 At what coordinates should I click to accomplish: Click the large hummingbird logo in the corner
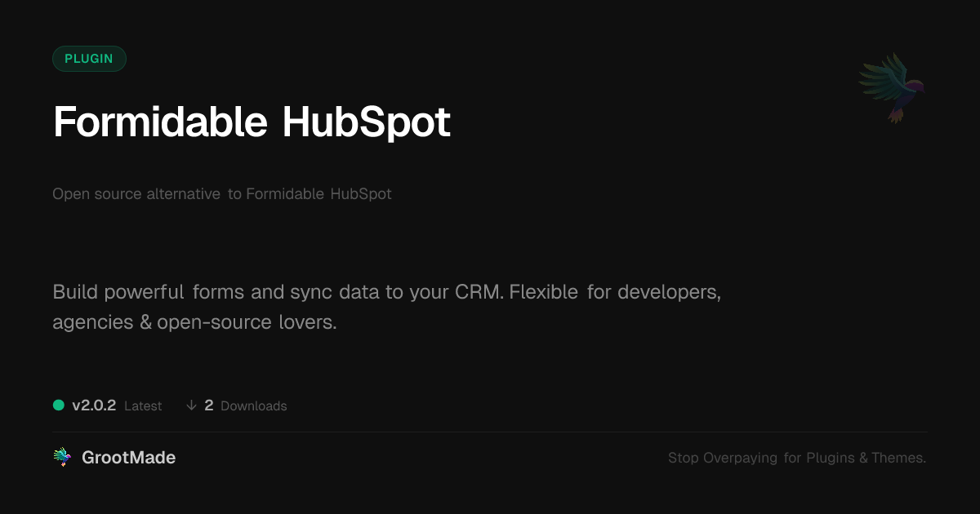pos(892,87)
